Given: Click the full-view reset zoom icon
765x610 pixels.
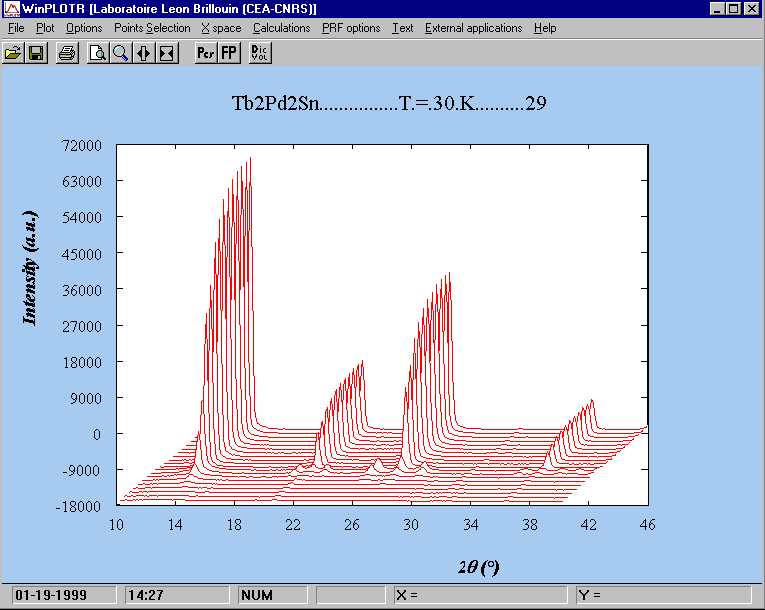Looking at the screenshot, I should [166, 53].
